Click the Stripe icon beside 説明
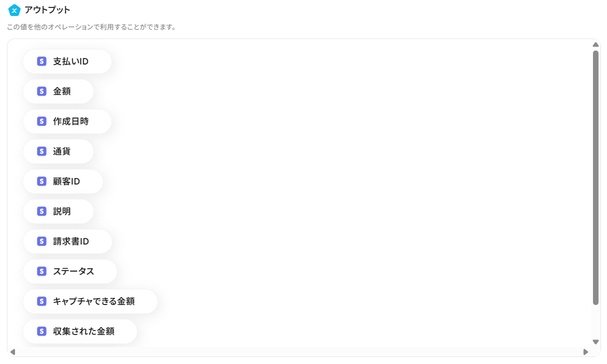 (x=41, y=211)
